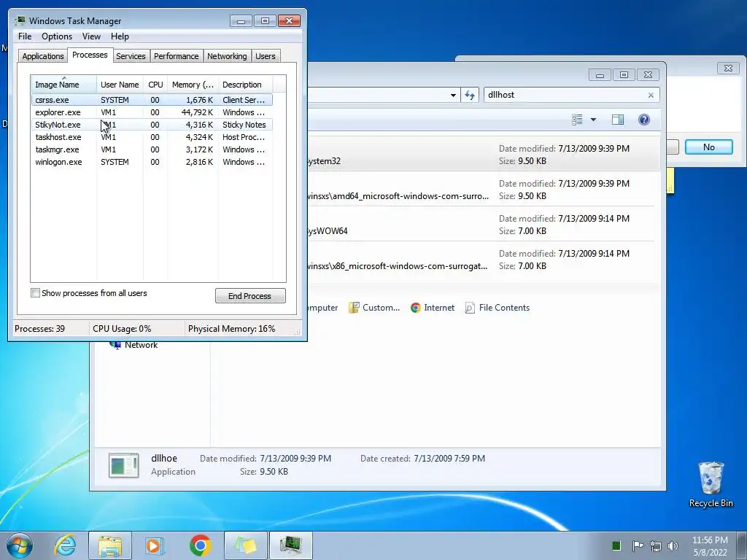Sort processes by Image Name column

63,85
